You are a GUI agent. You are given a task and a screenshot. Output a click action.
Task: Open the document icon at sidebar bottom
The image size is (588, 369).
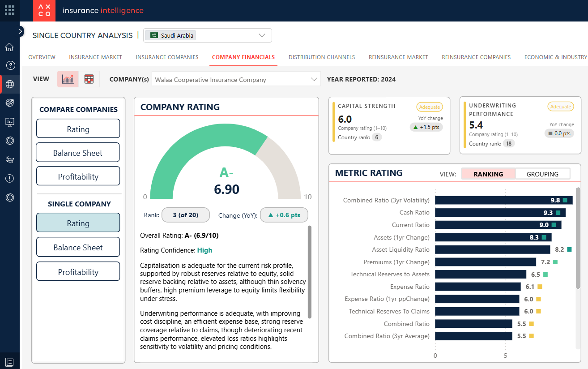click(x=9, y=362)
